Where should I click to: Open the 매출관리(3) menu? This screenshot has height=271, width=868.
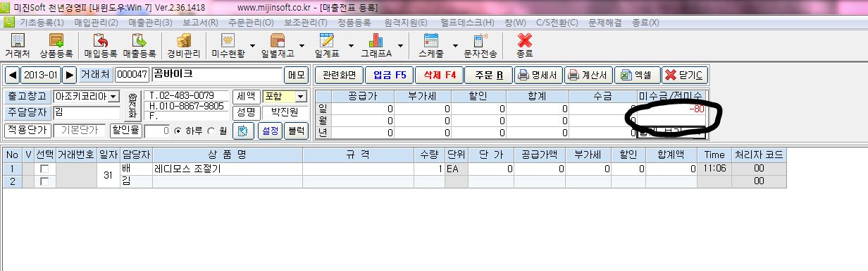point(151,23)
